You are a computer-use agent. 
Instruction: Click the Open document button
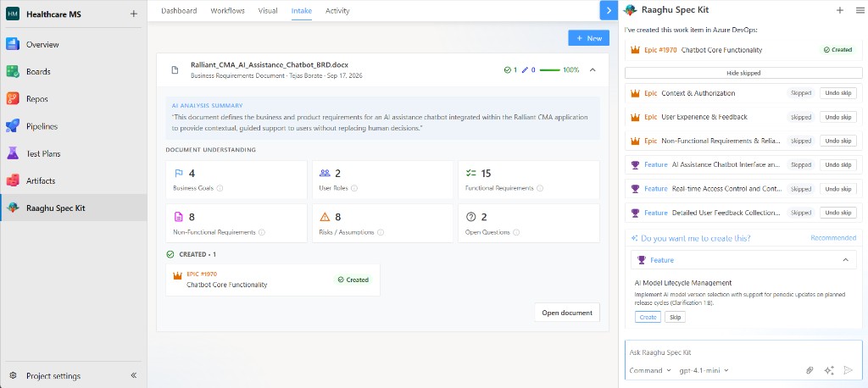pos(567,313)
